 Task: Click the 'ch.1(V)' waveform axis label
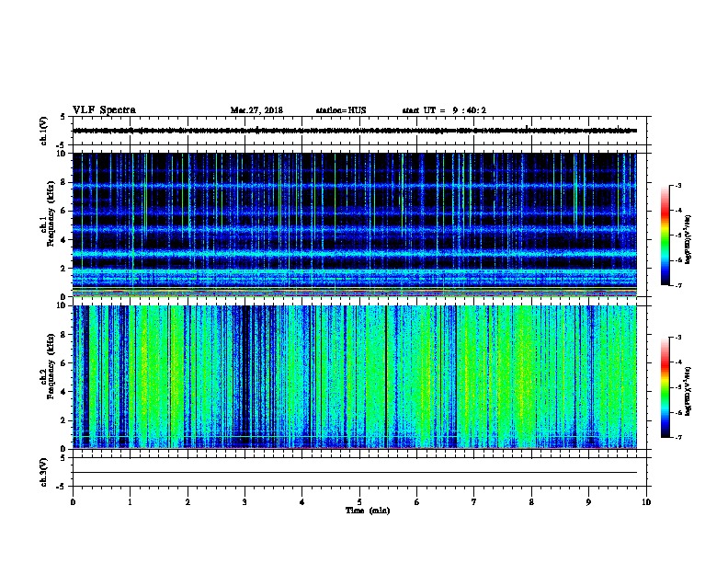click(44, 131)
